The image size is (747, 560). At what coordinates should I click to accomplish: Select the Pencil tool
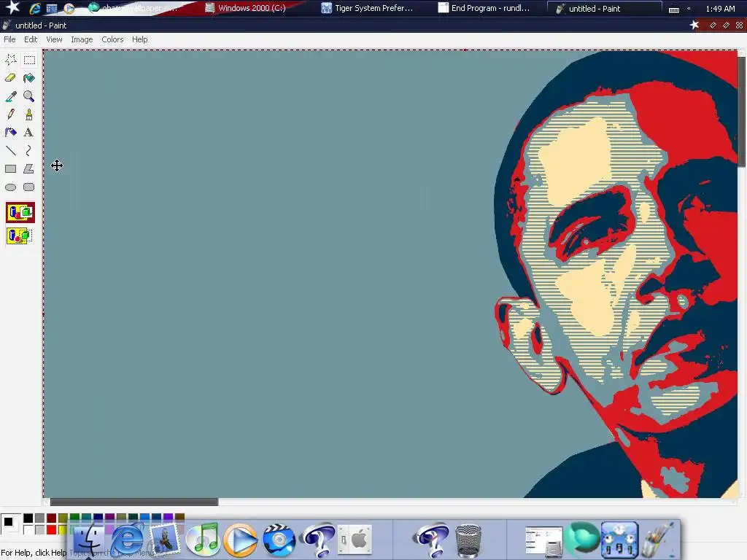[x=10, y=114]
